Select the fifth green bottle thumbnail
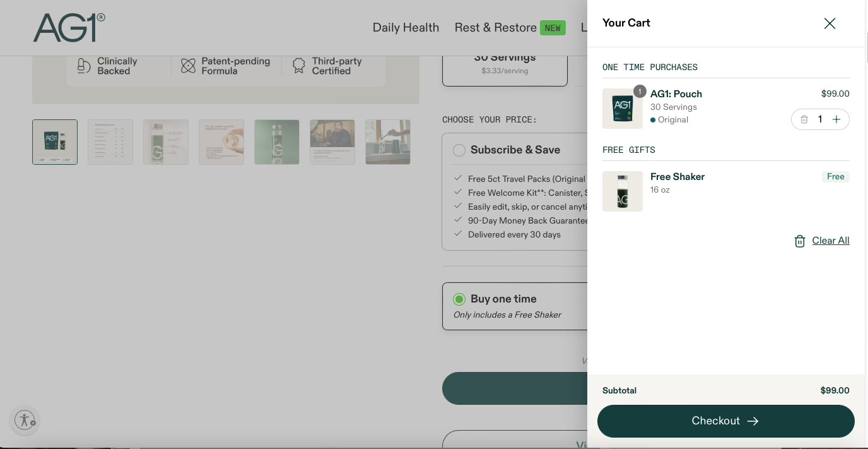 click(277, 142)
